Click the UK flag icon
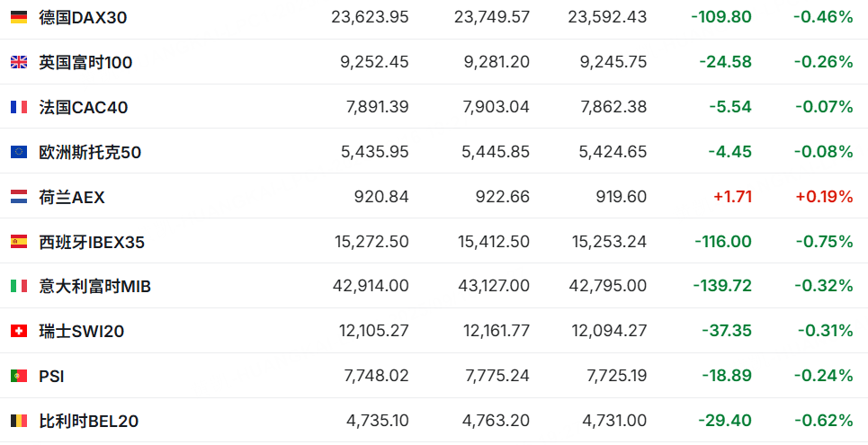Viewport: 868px width, 445px height. click(x=19, y=62)
